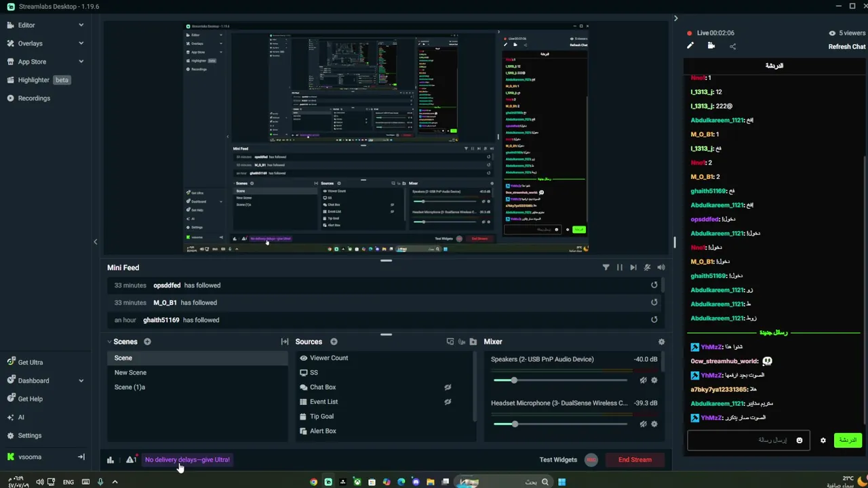Viewport: 868px width, 488px height.
Task: Toggle visibility of the Chat Box source
Action: (x=448, y=387)
